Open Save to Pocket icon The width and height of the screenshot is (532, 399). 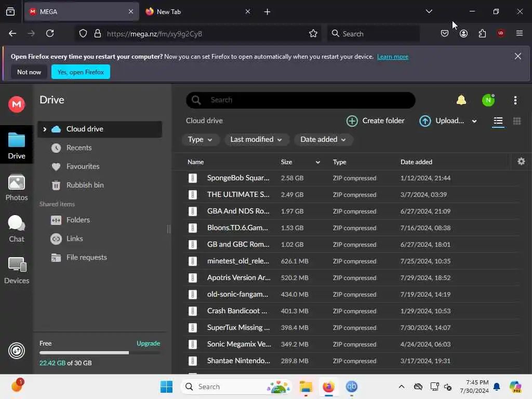(x=445, y=33)
